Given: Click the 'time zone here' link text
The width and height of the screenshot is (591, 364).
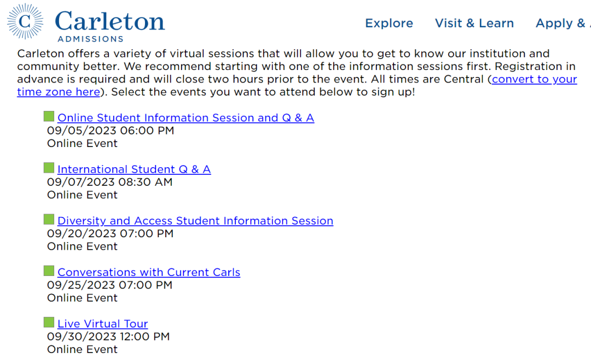Looking at the screenshot, I should click(x=59, y=92).
